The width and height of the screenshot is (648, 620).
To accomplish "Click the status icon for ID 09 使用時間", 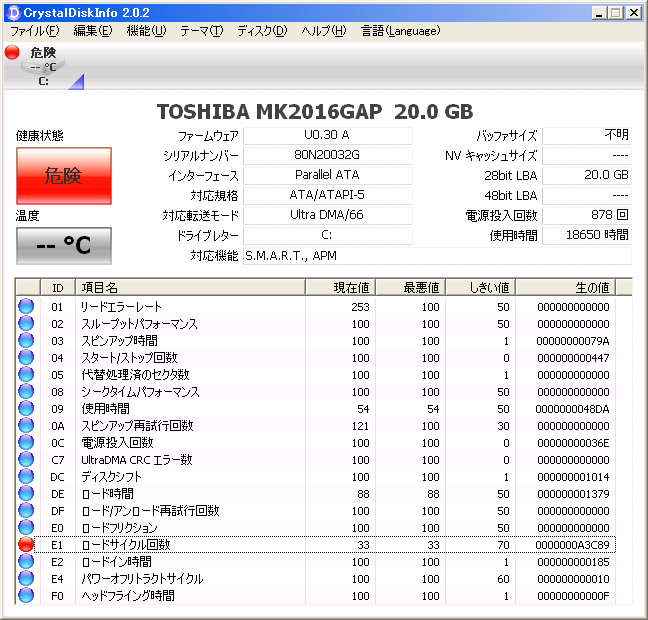I will click(26, 408).
